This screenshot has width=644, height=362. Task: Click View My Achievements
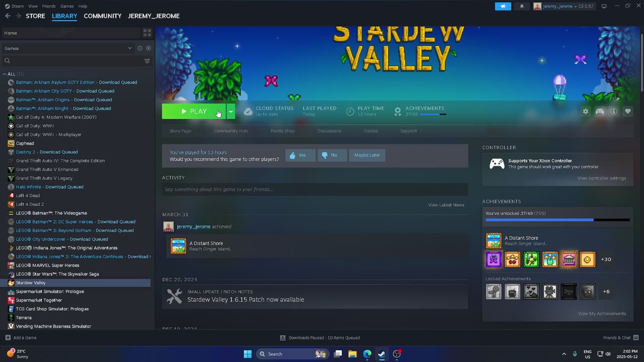(602, 314)
